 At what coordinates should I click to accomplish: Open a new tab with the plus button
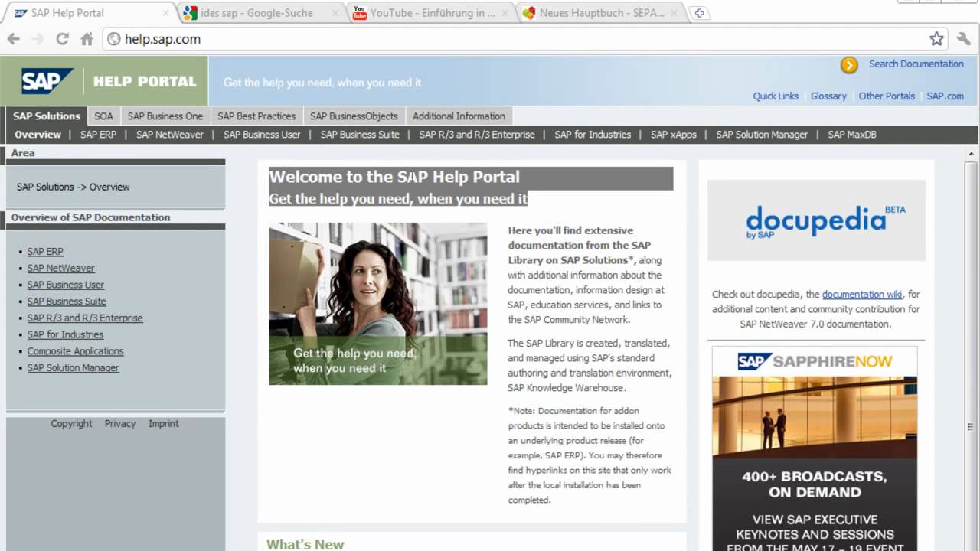(699, 13)
